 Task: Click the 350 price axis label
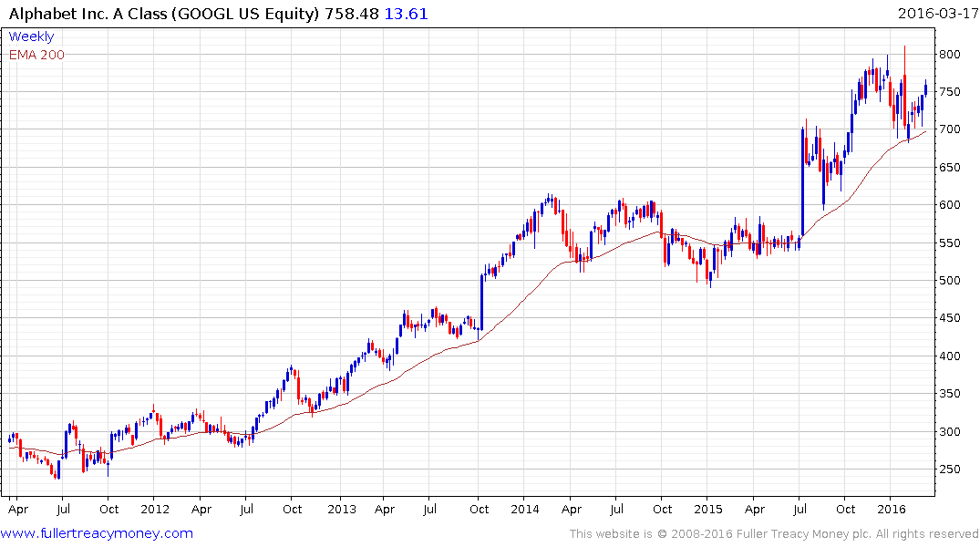pyautogui.click(x=949, y=394)
